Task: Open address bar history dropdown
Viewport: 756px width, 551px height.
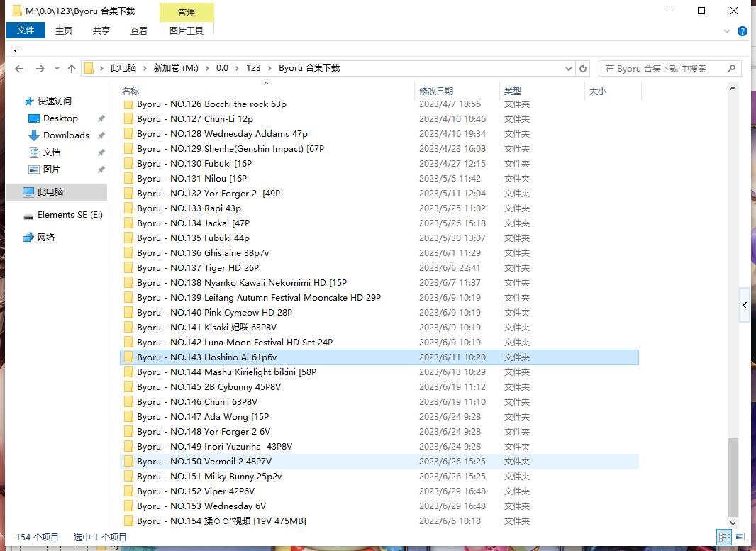Action: (x=569, y=69)
